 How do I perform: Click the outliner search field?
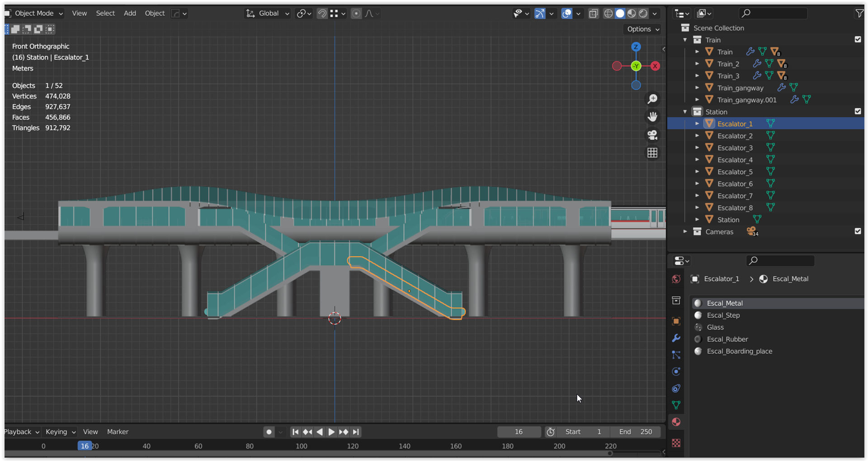point(773,14)
